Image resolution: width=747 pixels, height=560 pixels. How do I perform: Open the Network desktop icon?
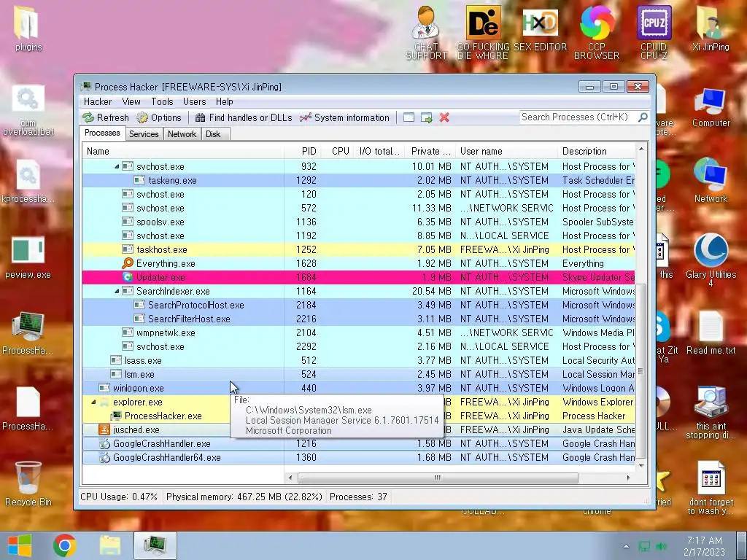711,181
